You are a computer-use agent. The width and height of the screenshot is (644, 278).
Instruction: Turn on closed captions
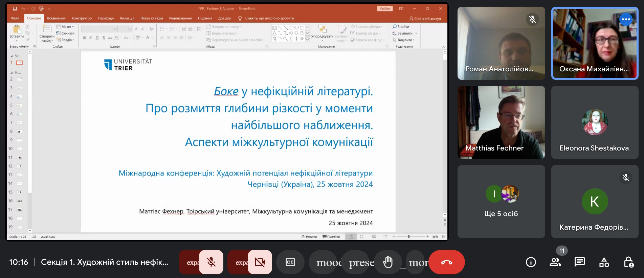(x=290, y=262)
